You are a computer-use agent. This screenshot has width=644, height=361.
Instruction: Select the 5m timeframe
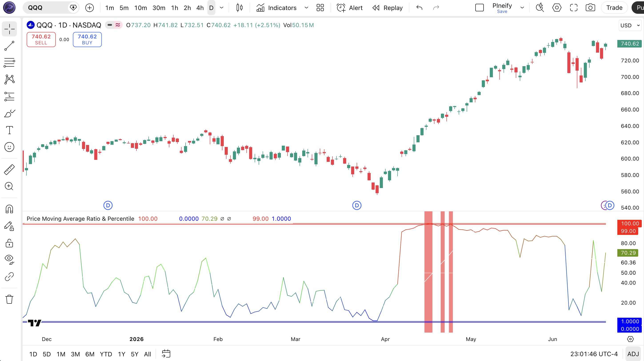pos(124,8)
